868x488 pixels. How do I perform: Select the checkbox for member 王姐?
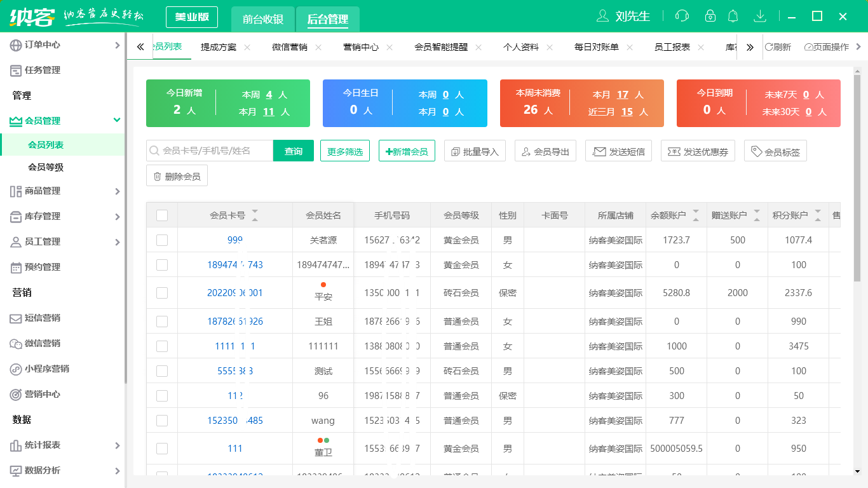pyautogui.click(x=162, y=322)
